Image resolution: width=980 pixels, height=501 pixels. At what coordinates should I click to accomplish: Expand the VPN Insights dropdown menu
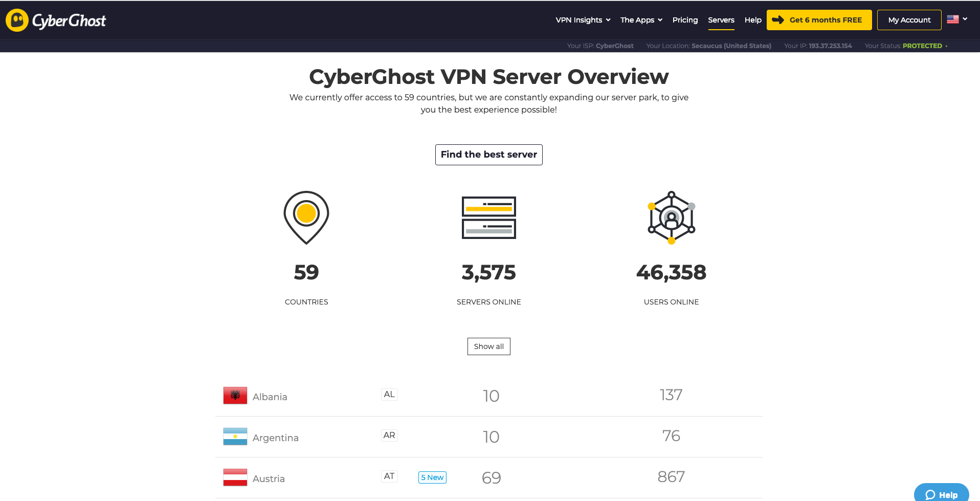(583, 20)
